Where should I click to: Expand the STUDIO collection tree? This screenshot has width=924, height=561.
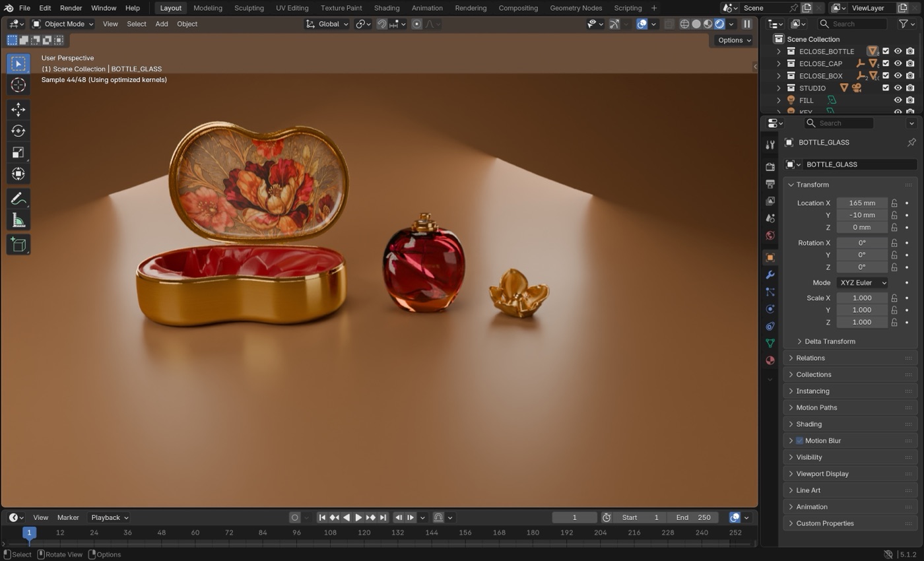pyautogui.click(x=779, y=88)
